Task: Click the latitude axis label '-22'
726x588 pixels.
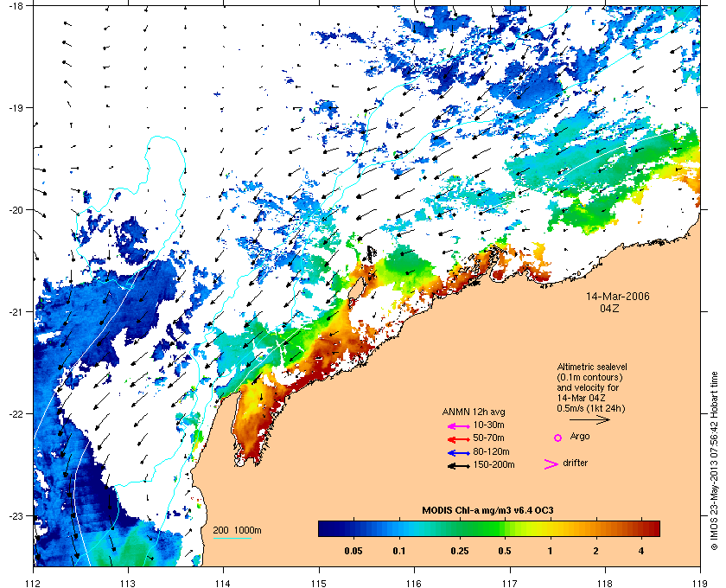Action: [16, 413]
